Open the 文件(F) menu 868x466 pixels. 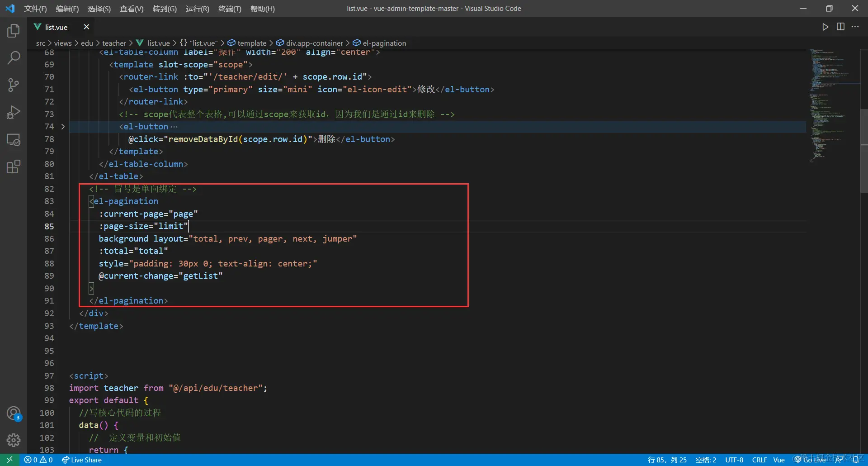pos(35,9)
